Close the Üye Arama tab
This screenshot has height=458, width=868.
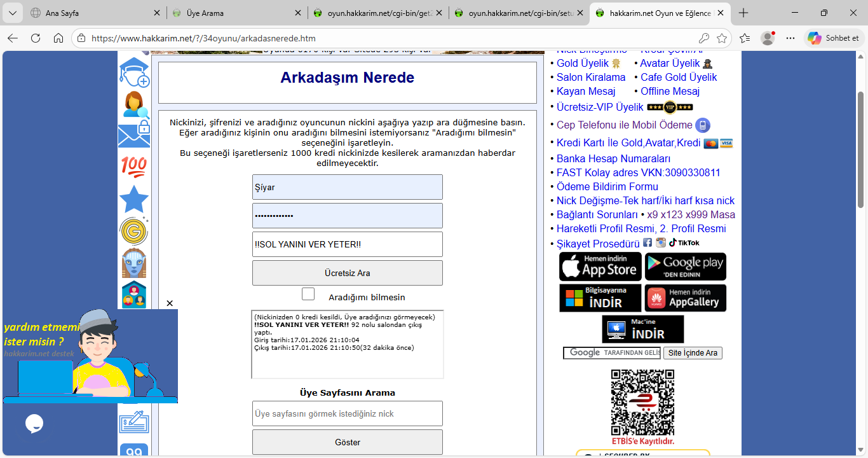[x=298, y=13]
